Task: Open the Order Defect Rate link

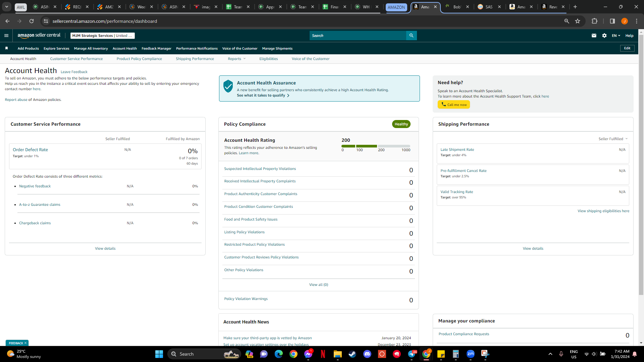Action: [x=30, y=150]
